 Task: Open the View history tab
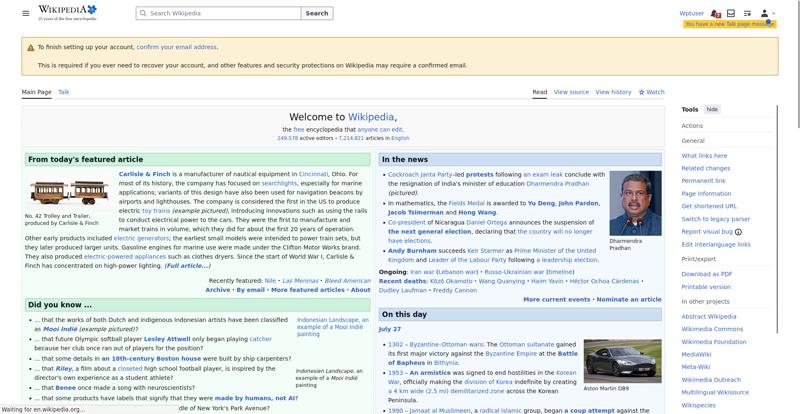pos(613,92)
